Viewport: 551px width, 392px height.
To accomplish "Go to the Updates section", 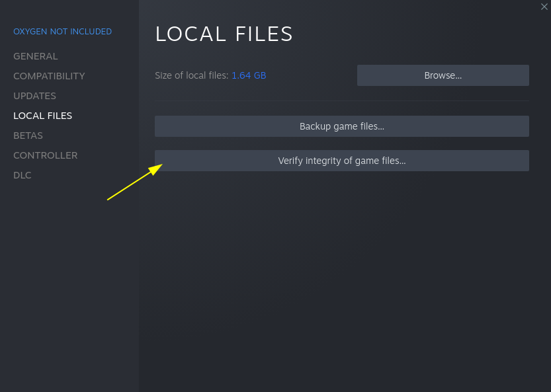I will pos(34,96).
